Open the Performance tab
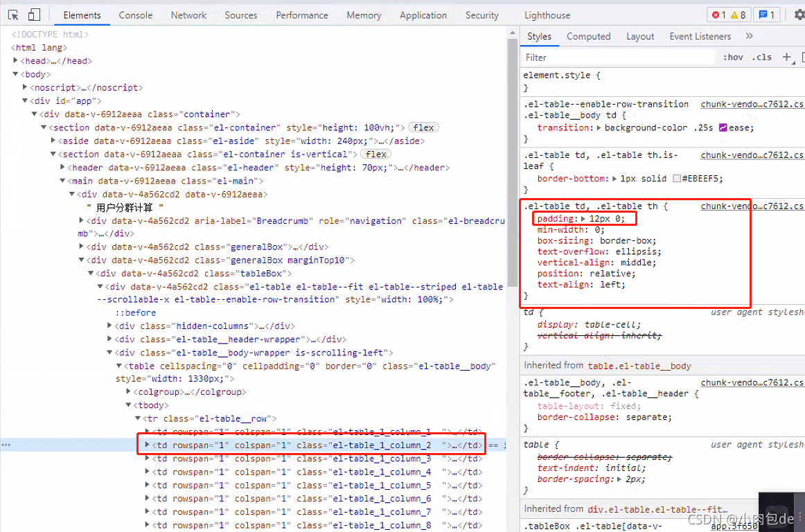The height and width of the screenshot is (532, 805). coord(302,15)
